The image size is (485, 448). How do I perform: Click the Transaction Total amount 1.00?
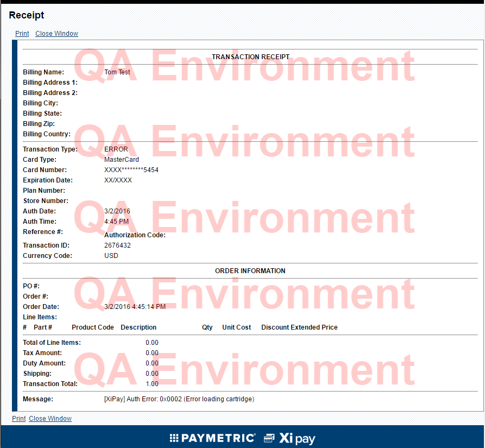(152, 384)
